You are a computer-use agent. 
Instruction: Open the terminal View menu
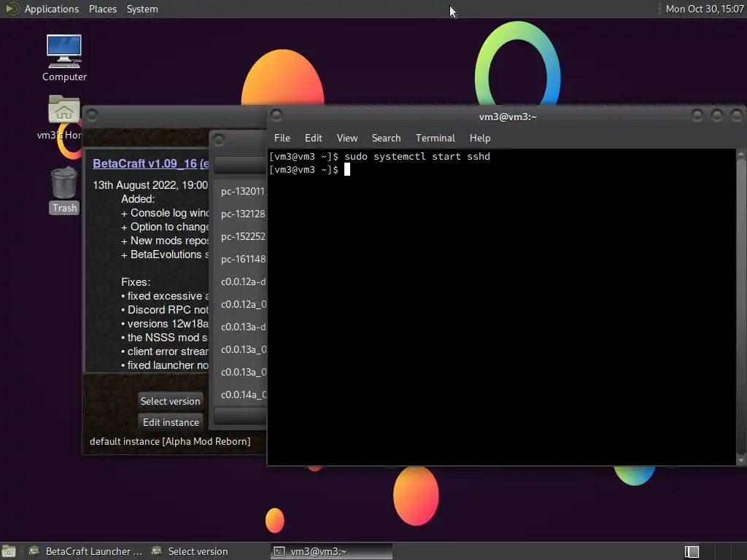coord(347,138)
